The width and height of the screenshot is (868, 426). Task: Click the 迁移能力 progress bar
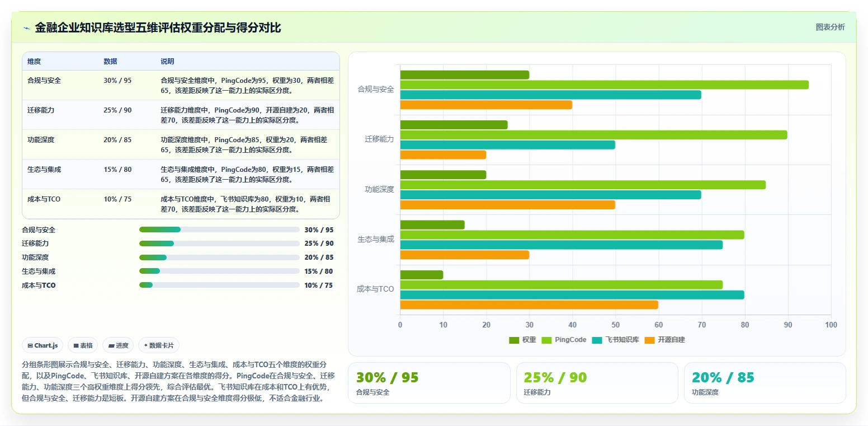219,244
